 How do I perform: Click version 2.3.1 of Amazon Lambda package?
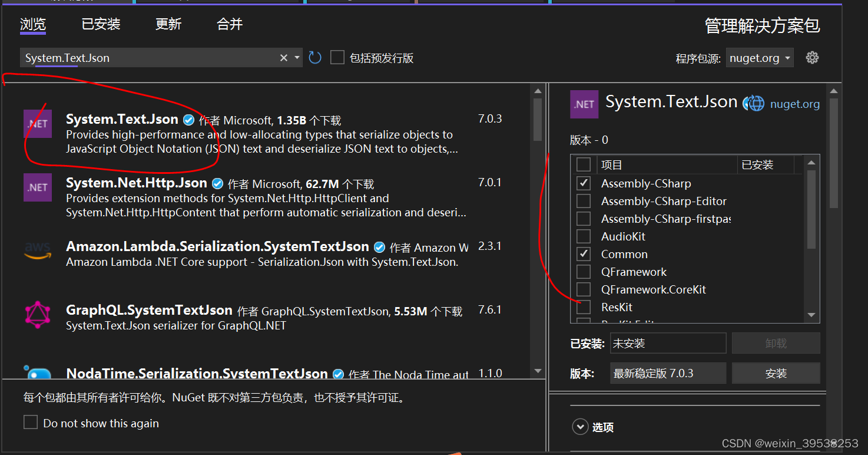point(490,246)
